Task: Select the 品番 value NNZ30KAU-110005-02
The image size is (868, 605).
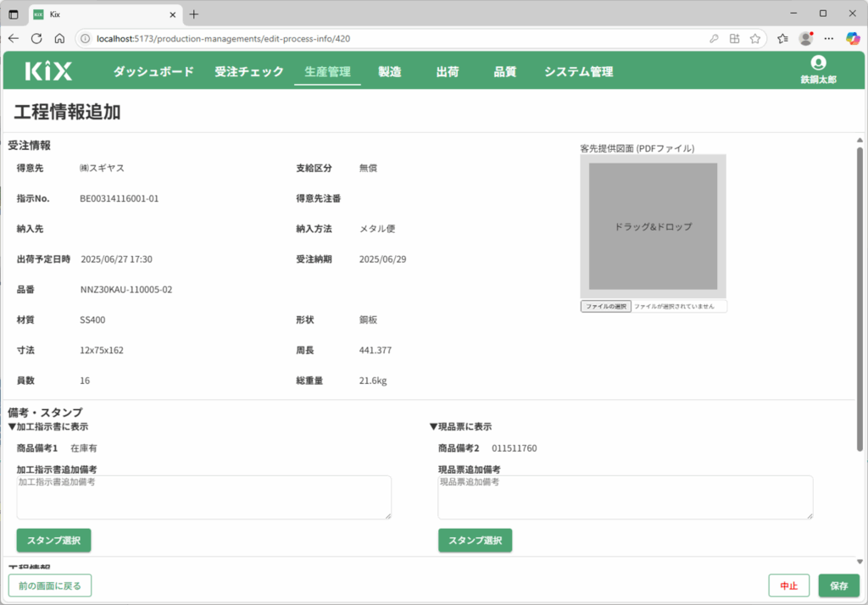Action: (126, 290)
